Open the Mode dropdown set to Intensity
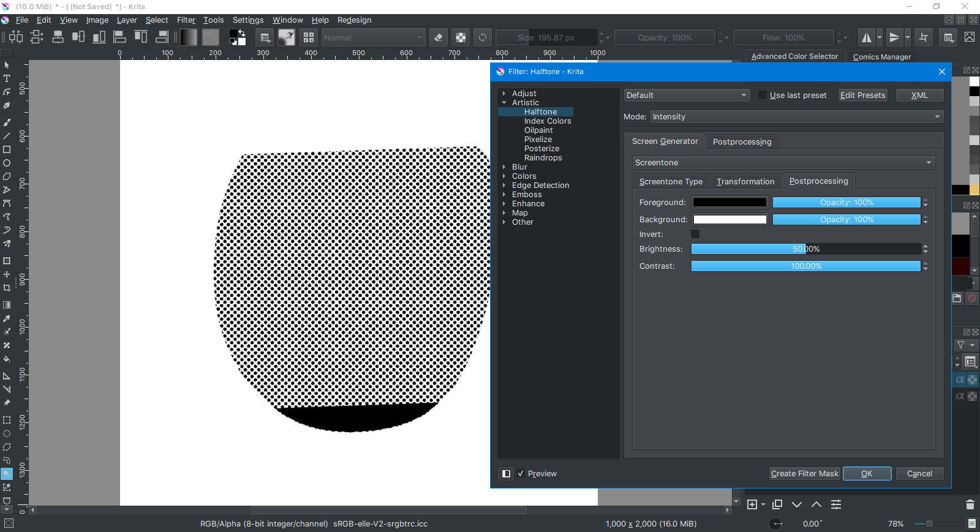Screen dimensions: 980x532 (796, 117)
